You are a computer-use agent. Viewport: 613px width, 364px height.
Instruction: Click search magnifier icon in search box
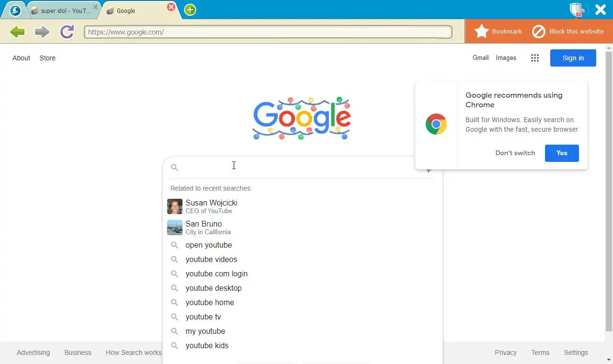(x=175, y=167)
